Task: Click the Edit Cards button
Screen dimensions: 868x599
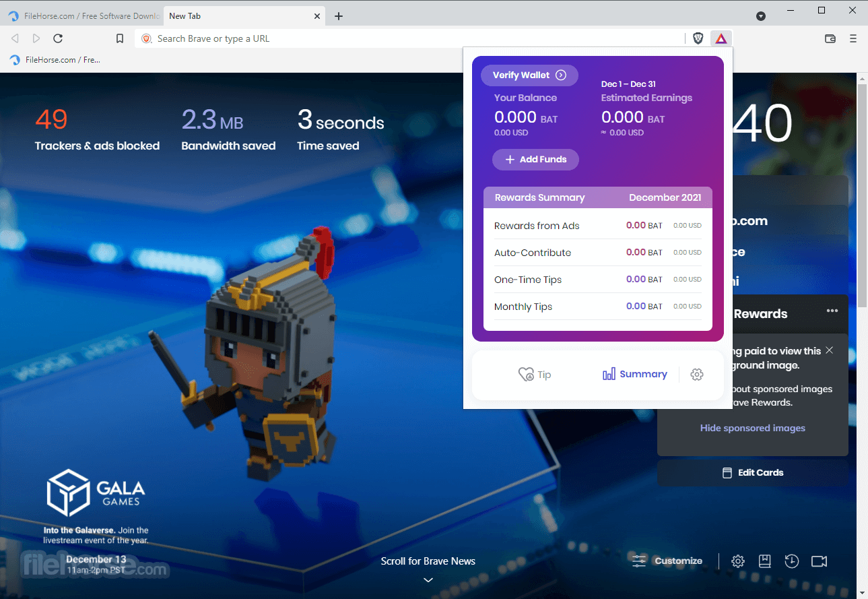Action: (752, 472)
